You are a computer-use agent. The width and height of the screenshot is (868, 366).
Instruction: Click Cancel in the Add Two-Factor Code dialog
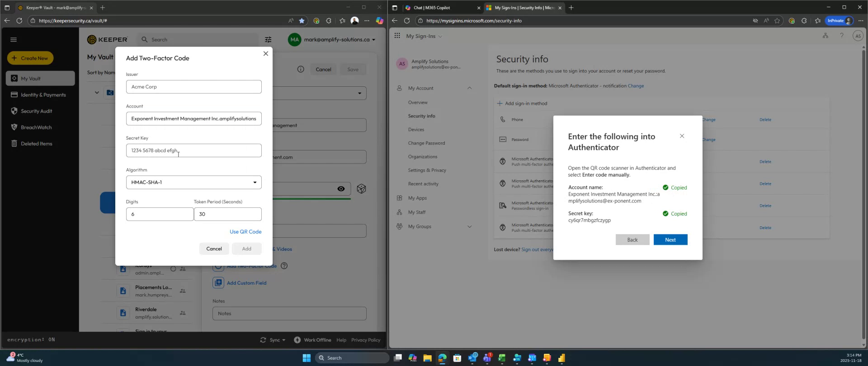pyautogui.click(x=214, y=249)
